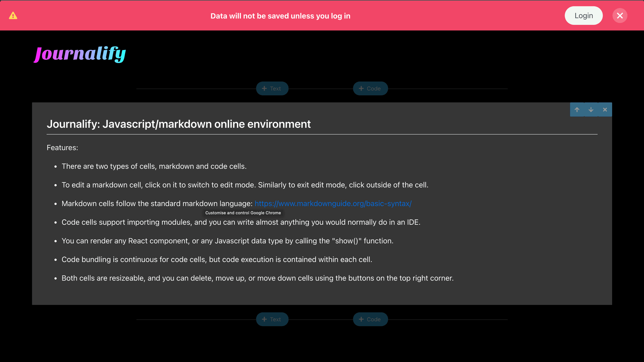Screen dimensions: 644x362
Task: Click the Journalify logo
Action: pos(80,54)
